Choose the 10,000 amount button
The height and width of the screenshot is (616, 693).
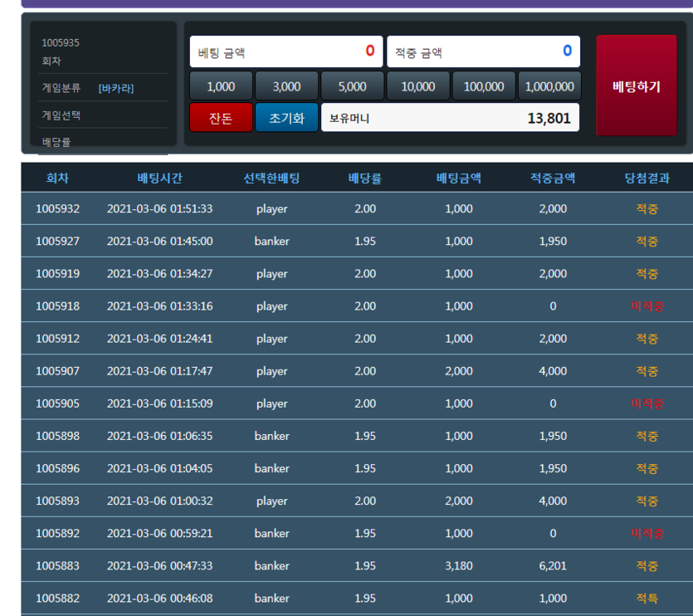418,86
